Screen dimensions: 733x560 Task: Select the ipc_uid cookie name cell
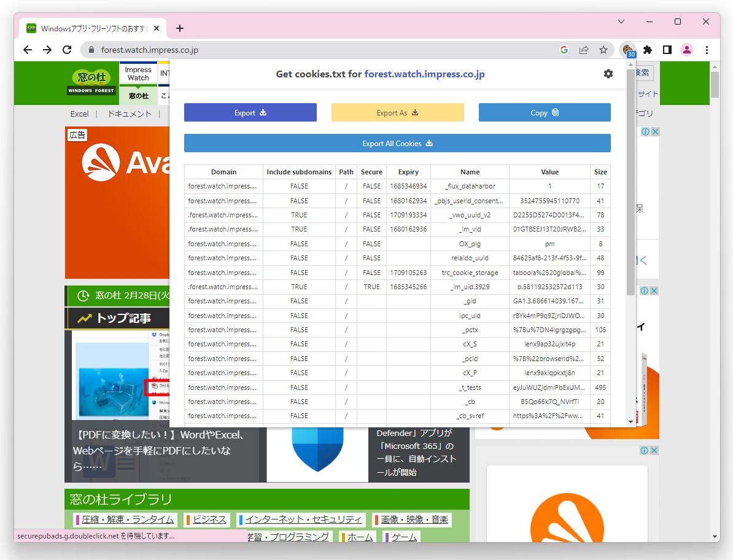470,316
